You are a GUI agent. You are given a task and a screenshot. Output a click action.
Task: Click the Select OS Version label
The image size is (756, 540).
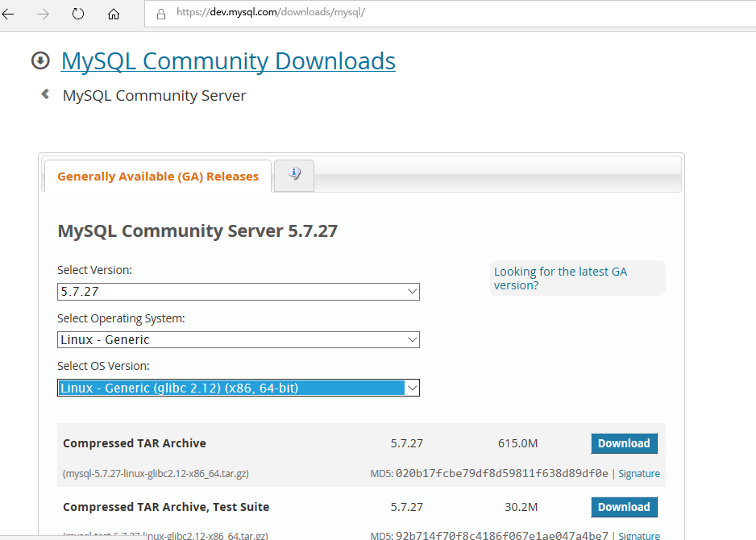pyautogui.click(x=103, y=366)
